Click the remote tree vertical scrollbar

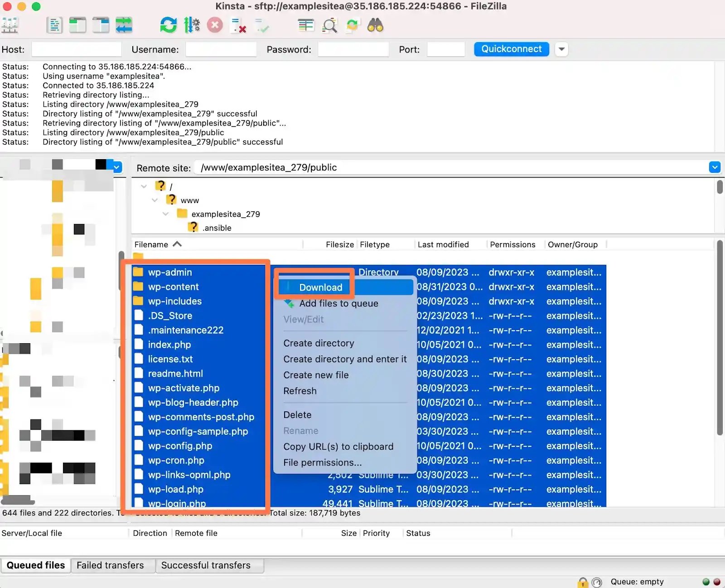tap(720, 187)
